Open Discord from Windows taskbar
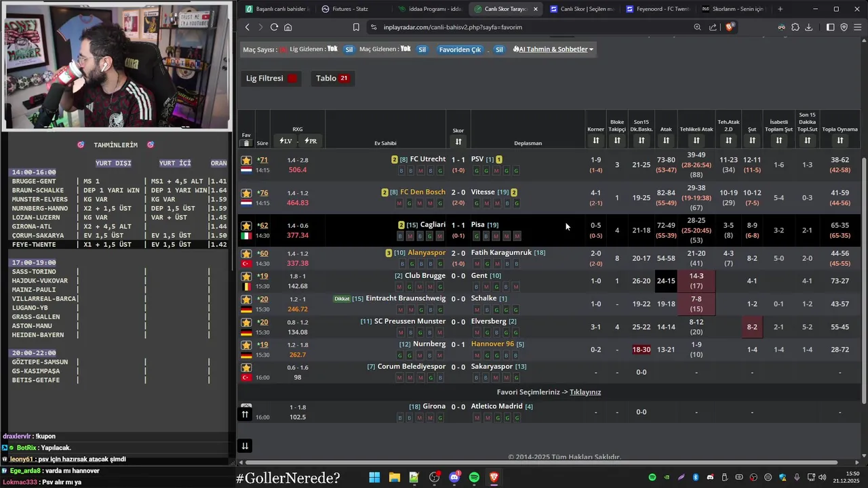Screen dimensions: 868x488 pyautogui.click(x=454, y=477)
